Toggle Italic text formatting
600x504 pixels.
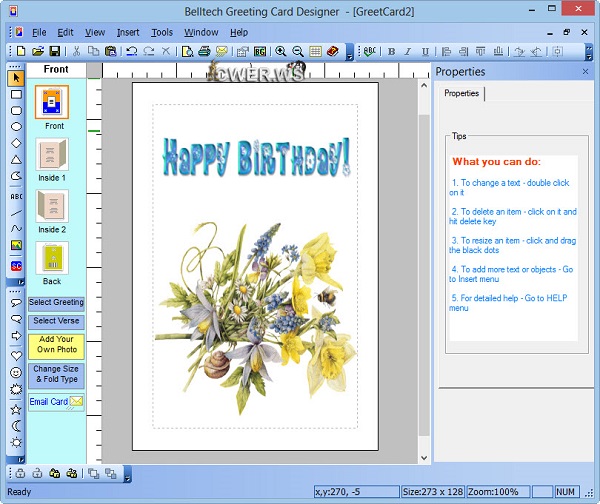point(409,51)
